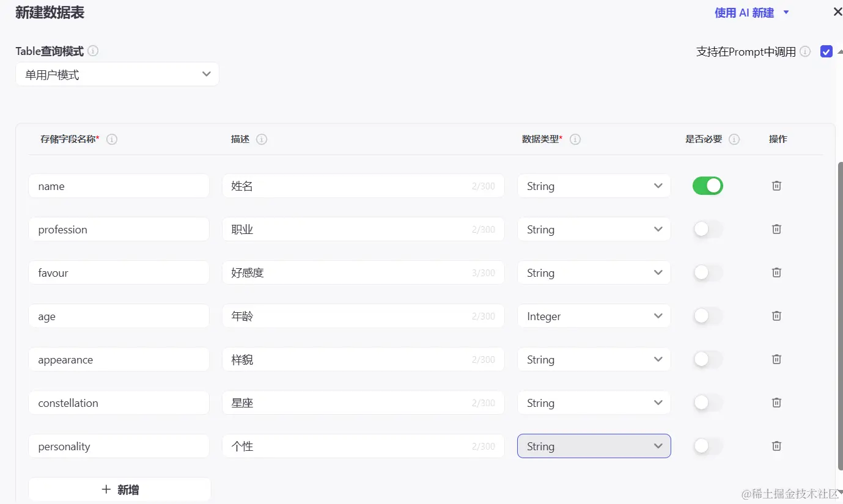The height and width of the screenshot is (504, 843).
Task: Click info icon beside 是否必要 header
Action: 734,139
